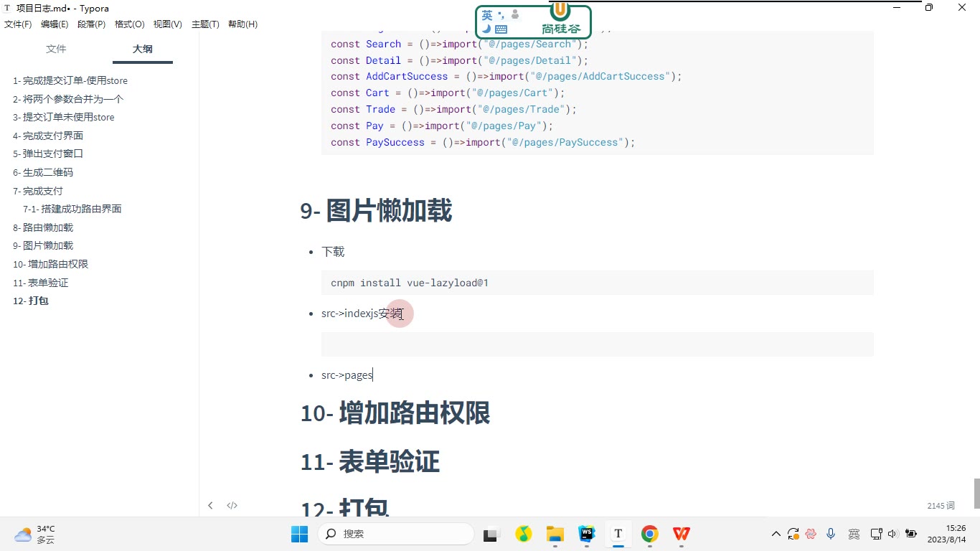Click the vertical scrollbar thumb
Screen dimensions: 980x551
click(x=976, y=494)
